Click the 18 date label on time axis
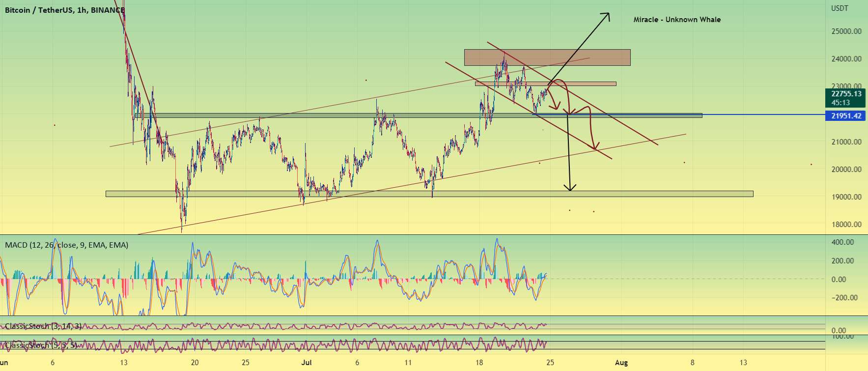This screenshot has height=371, width=868. 479,363
